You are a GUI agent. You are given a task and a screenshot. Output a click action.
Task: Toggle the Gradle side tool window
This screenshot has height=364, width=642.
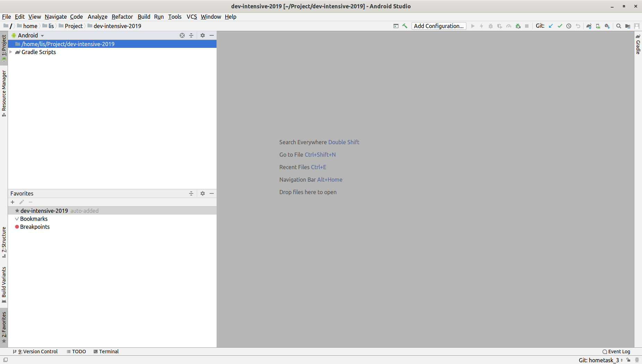coord(638,44)
